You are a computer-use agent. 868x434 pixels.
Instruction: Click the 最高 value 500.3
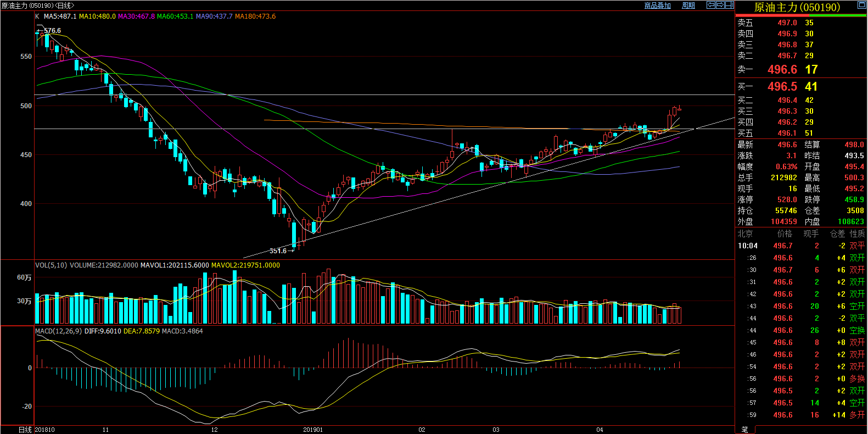[854, 178]
